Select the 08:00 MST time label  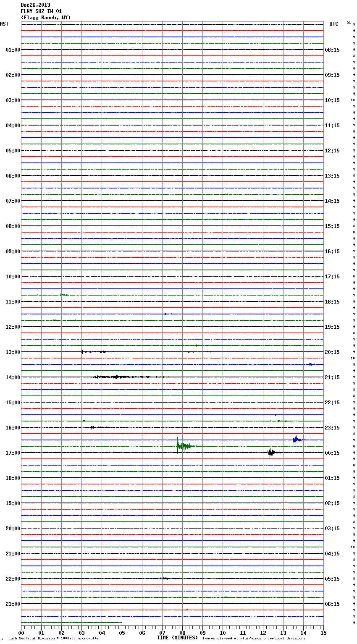(x=13, y=226)
